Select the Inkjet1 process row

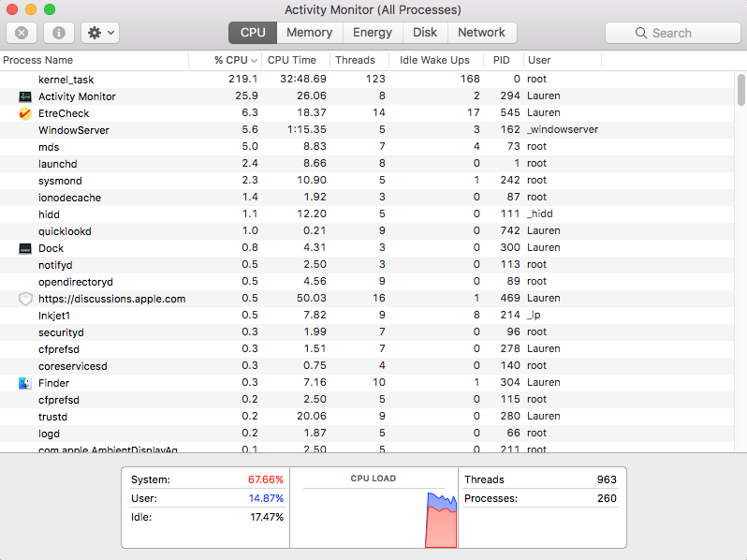pyautogui.click(x=367, y=316)
